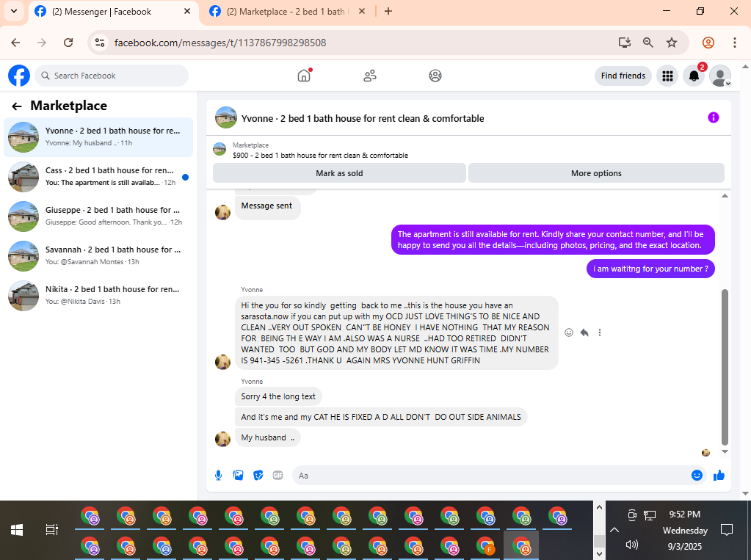The height and width of the screenshot is (560, 751).
Task: Open more options for Yvonne's long message
Action: point(600,332)
